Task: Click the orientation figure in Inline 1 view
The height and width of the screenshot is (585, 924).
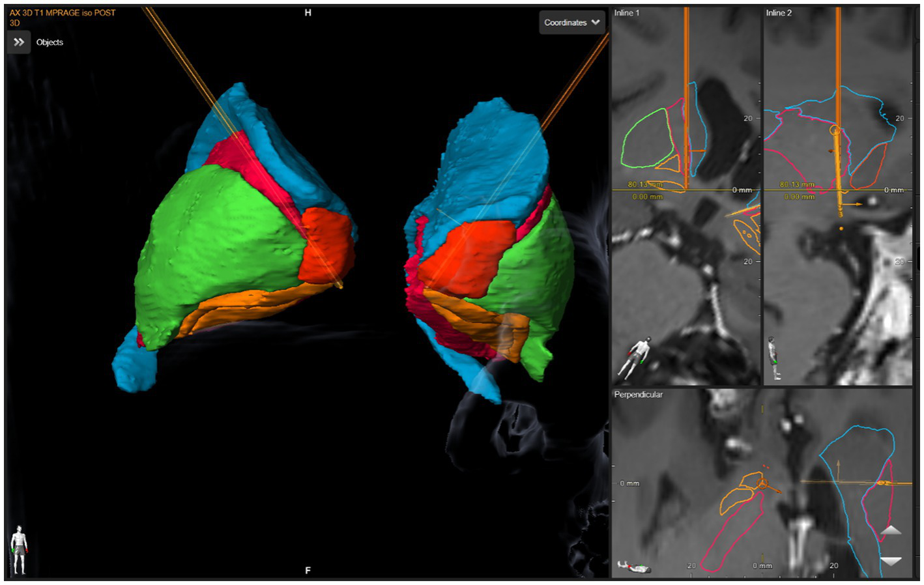Action: tap(635, 358)
